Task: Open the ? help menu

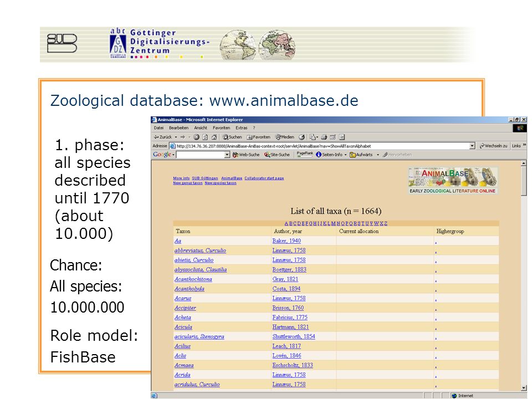Action: (254, 128)
